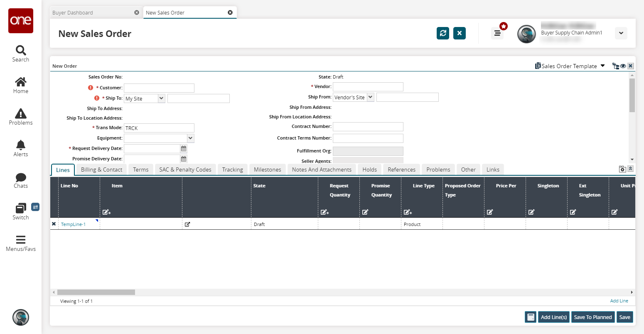
Task: Click the calculator icon near Add Line(s)
Action: point(531,317)
